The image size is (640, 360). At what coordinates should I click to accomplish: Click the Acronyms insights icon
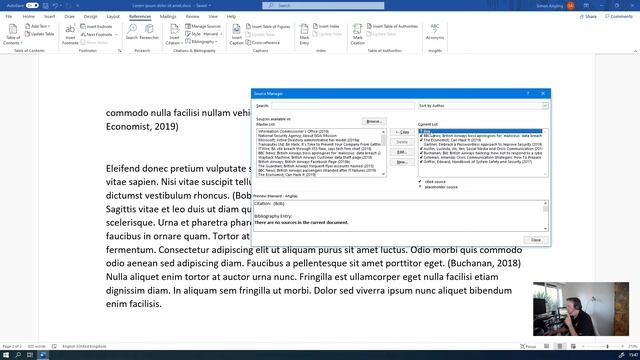tap(435, 31)
